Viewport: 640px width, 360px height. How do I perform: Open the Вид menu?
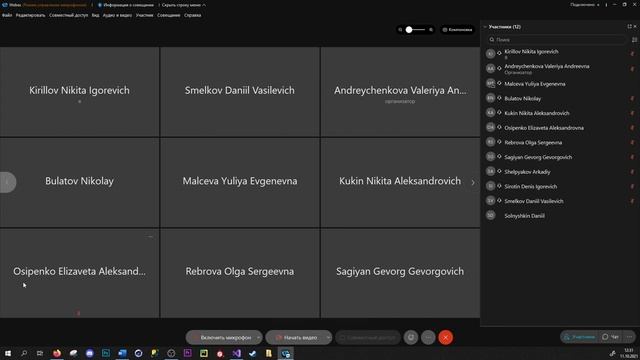95,15
